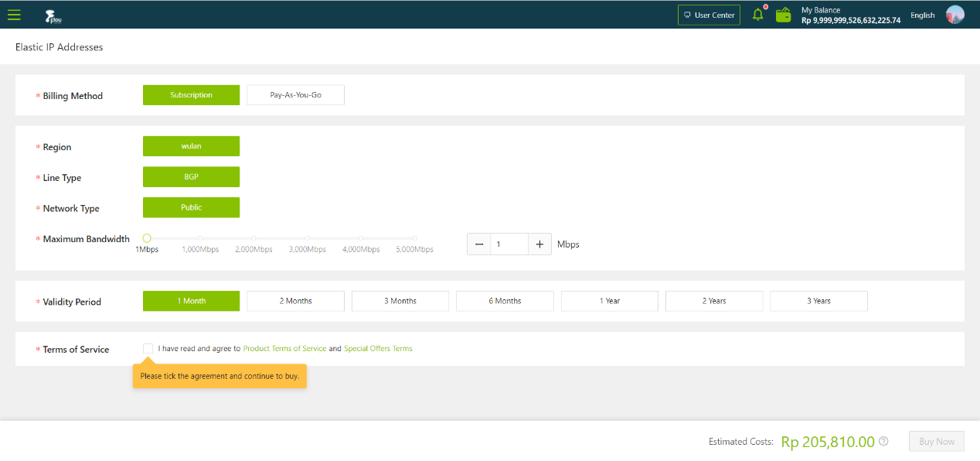980x461 pixels.
Task: Open notifications bell icon
Action: pos(758,14)
